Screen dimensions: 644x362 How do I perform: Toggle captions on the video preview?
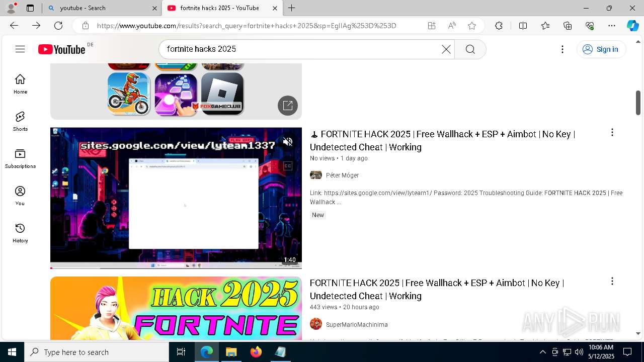tap(288, 166)
